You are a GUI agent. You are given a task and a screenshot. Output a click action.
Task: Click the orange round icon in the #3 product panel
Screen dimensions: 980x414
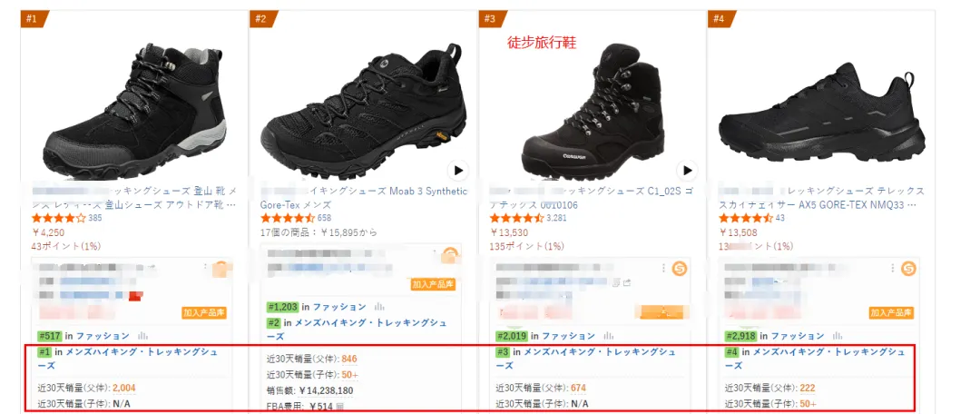(680, 269)
